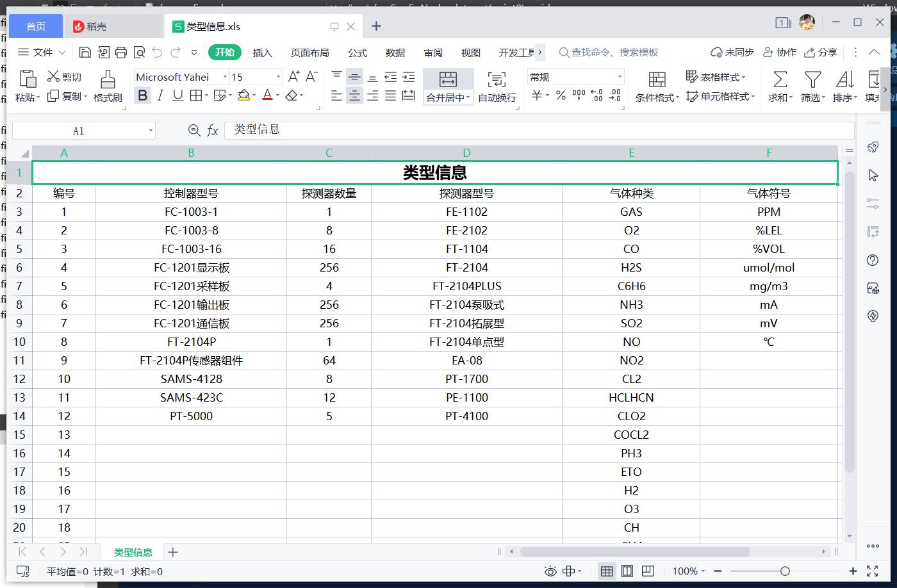
Task: Click the cut (剪切) scissors icon
Action: 53,77
